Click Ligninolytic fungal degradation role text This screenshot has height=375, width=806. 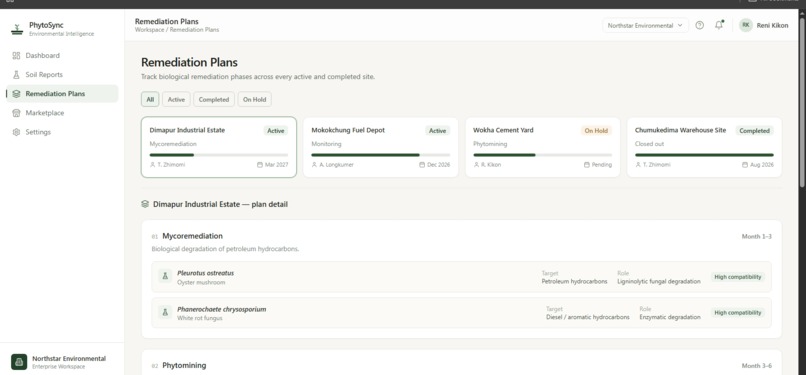pos(658,282)
